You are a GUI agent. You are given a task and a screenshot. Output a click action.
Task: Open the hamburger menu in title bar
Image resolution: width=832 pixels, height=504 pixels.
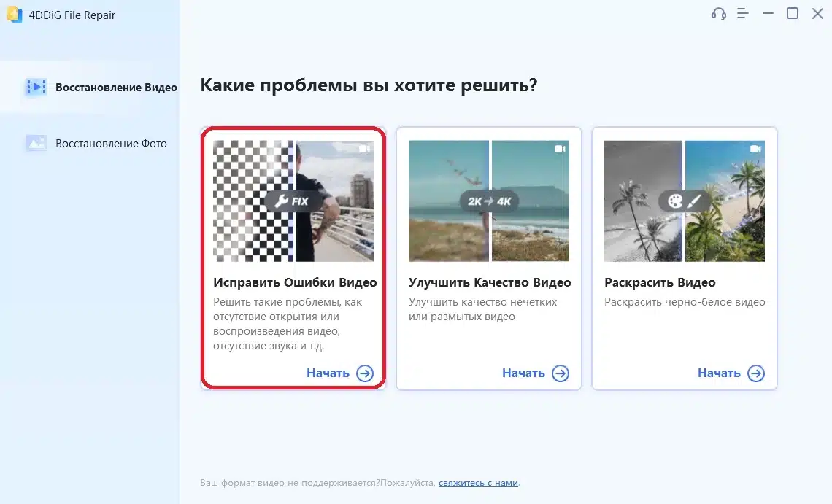[743, 14]
